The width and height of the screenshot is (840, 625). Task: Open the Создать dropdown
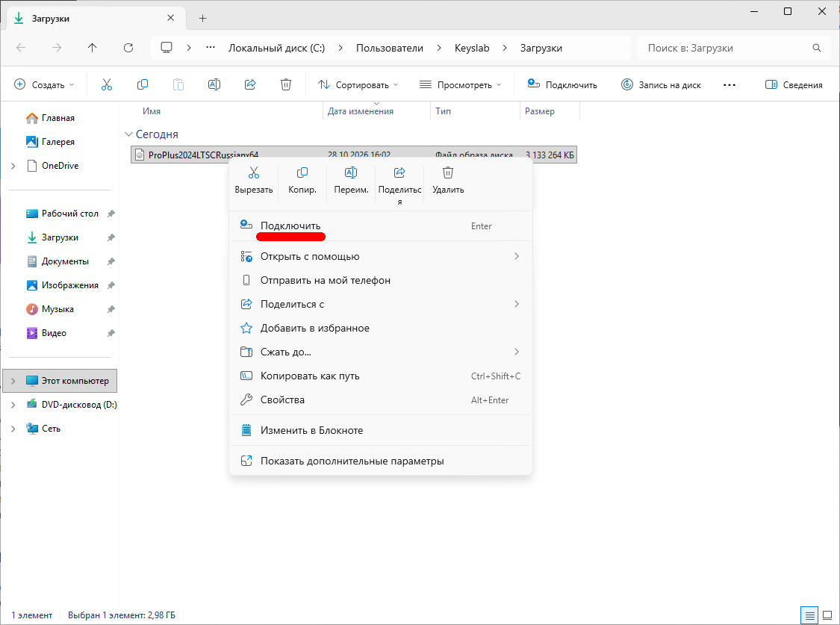[44, 84]
